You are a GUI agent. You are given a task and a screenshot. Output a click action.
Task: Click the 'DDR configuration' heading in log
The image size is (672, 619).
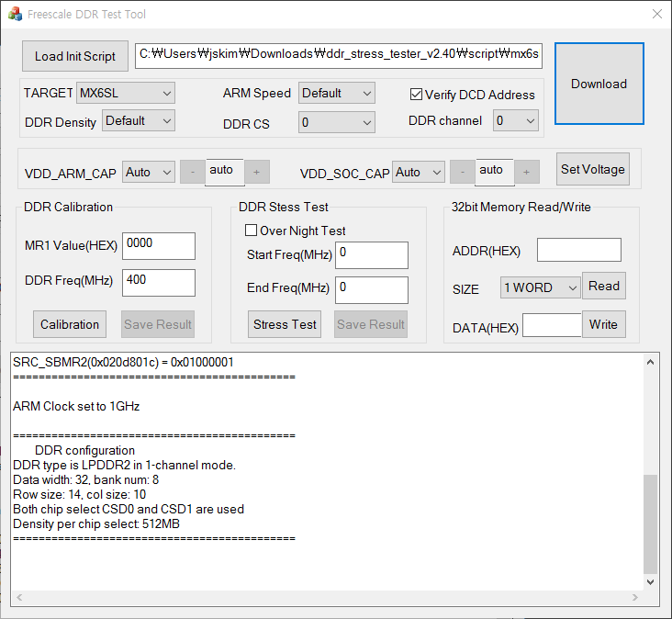(x=84, y=451)
